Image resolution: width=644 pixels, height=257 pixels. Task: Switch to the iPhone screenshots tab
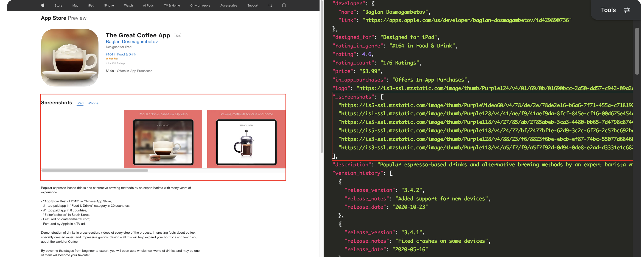tap(93, 103)
